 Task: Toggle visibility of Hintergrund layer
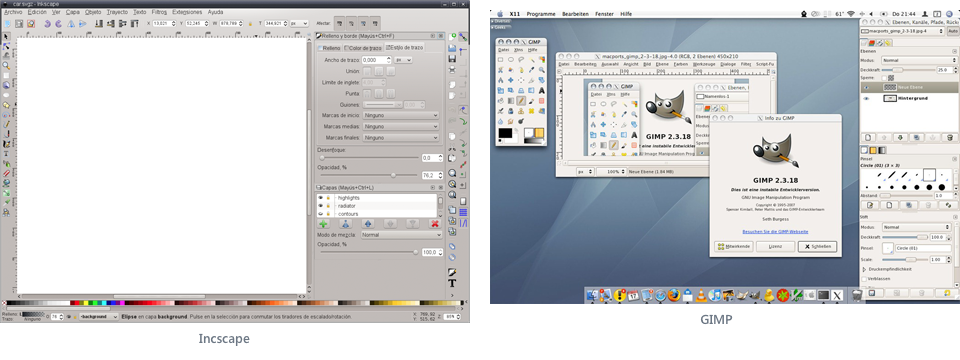point(866,99)
